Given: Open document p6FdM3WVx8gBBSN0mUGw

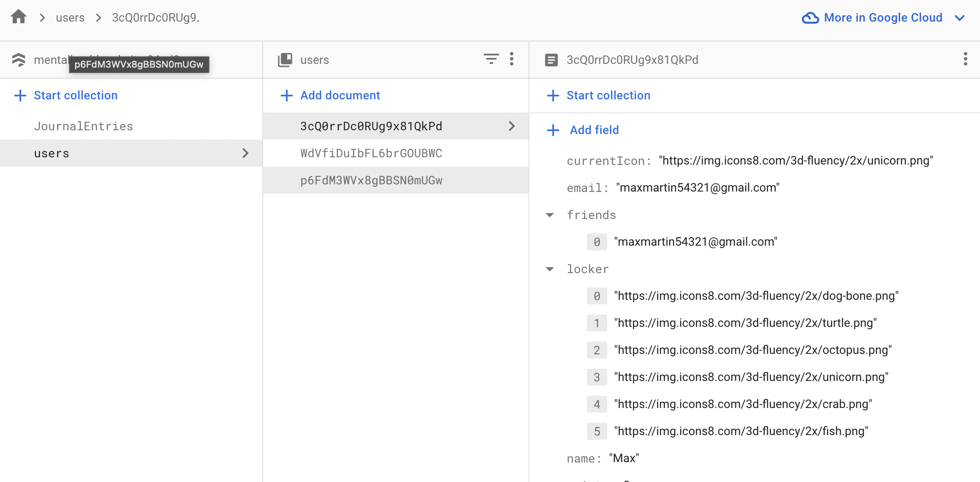Looking at the screenshot, I should pos(371,180).
